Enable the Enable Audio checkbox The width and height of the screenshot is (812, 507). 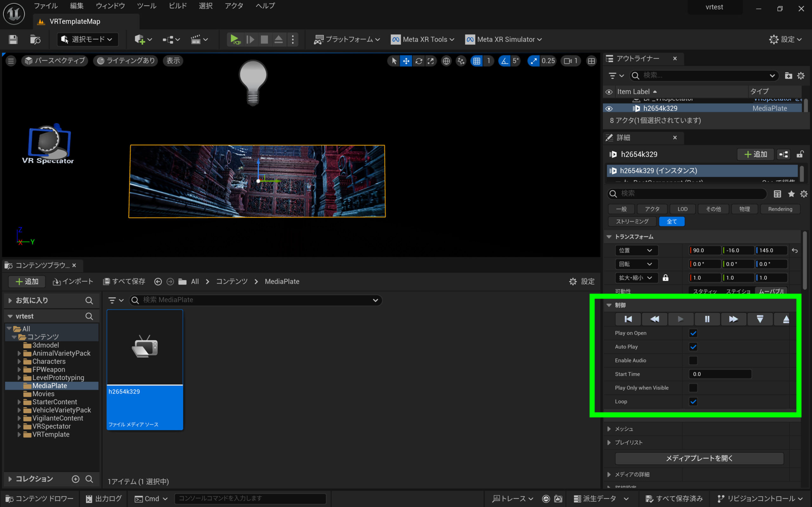(693, 361)
